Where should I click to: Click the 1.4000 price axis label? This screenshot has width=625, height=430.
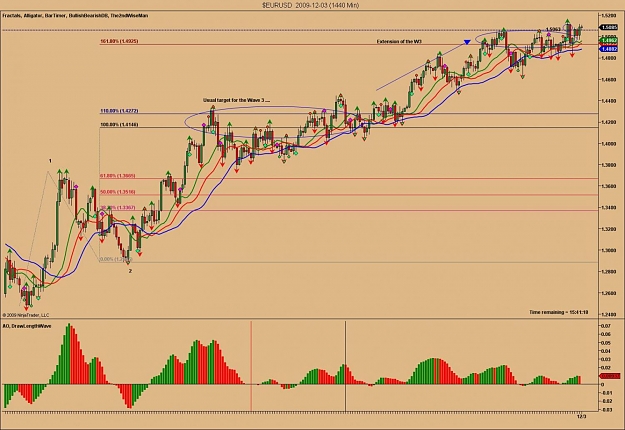608,143
